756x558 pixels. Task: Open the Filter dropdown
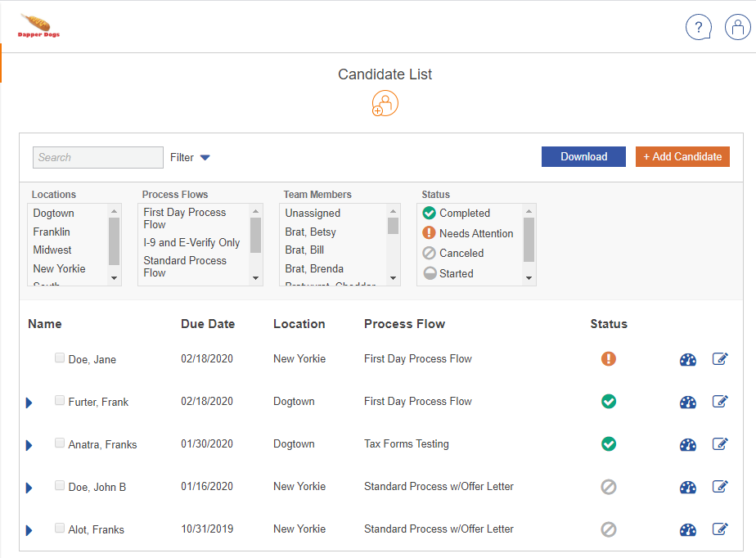189,157
